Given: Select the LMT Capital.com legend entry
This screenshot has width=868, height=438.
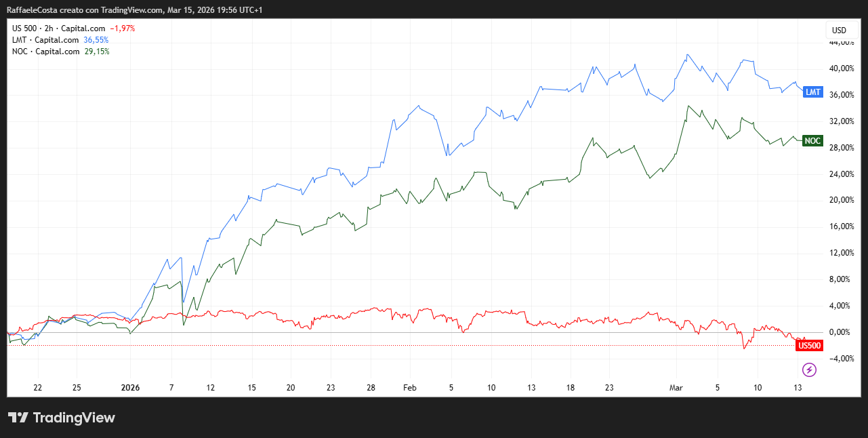Looking at the screenshot, I should point(45,40).
